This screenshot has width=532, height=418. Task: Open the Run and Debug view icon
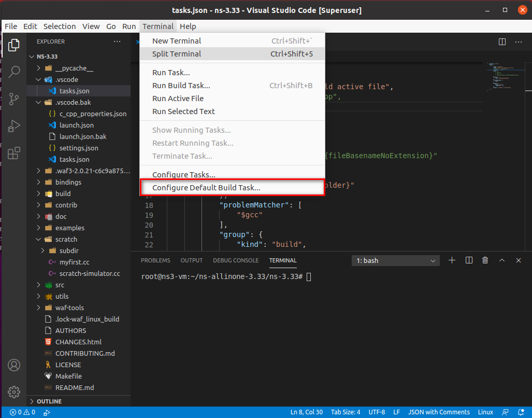14,126
